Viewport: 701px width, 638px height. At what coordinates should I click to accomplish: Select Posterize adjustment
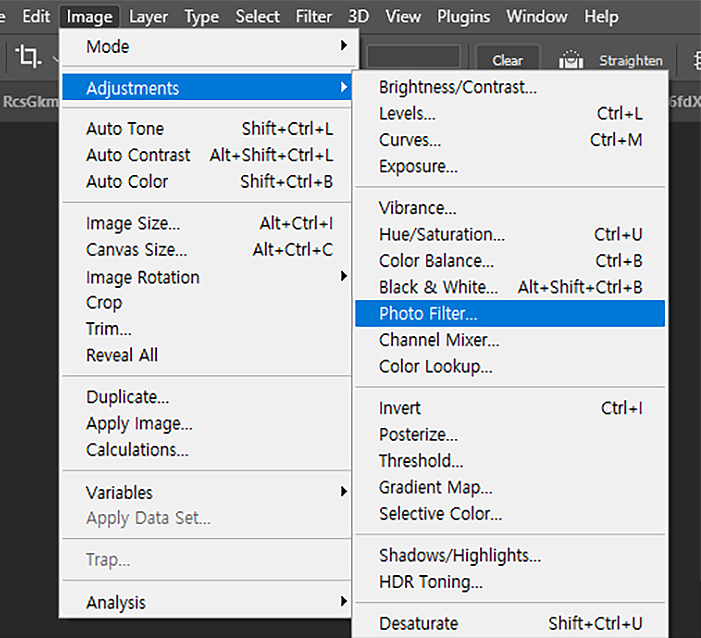[x=510, y=435]
